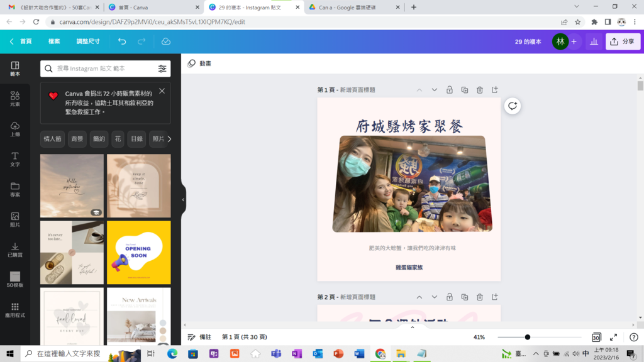Open the 林 account avatar

[560, 41]
